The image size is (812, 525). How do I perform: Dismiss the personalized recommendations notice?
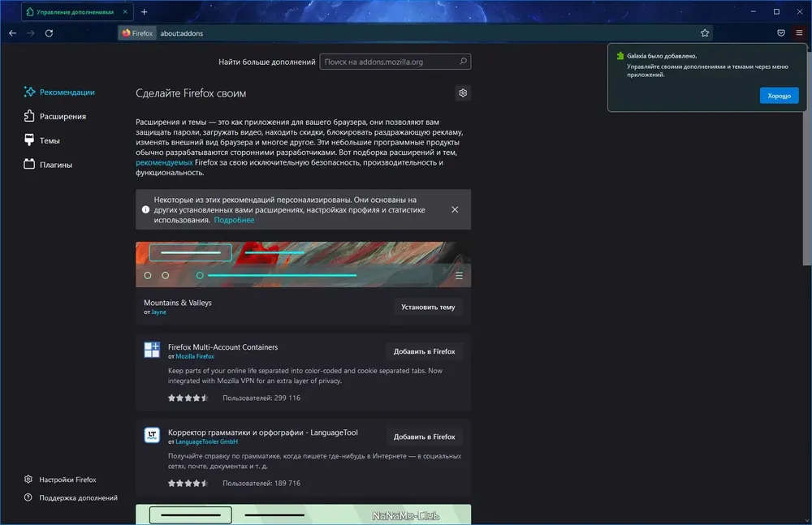(455, 209)
